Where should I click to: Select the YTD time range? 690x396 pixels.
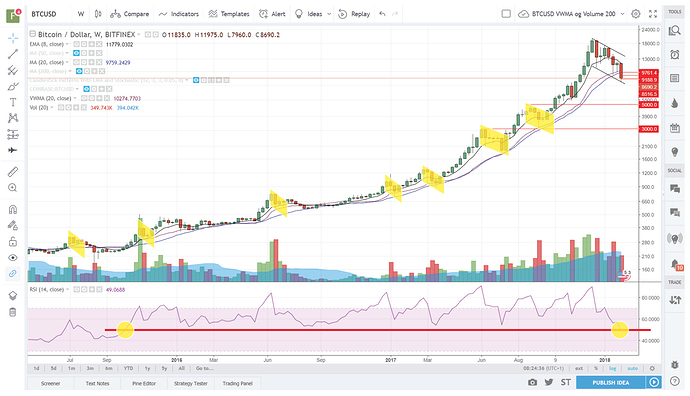pos(128,368)
